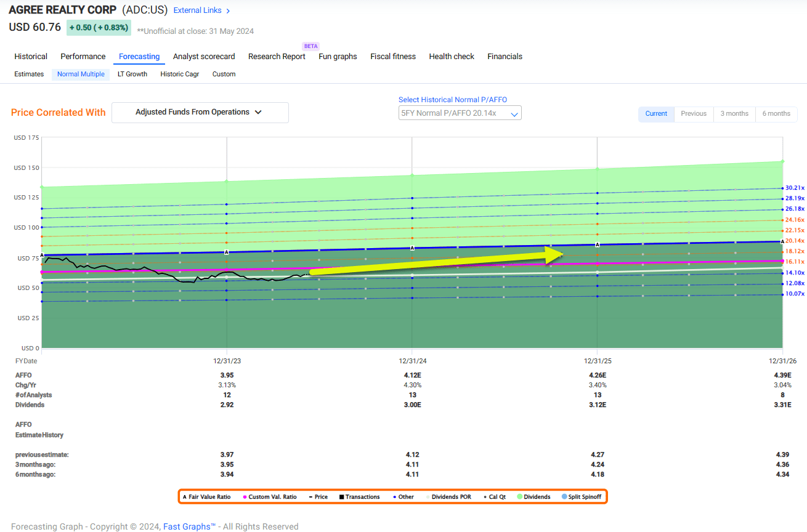Click the Research Report BETA badge

[310, 46]
